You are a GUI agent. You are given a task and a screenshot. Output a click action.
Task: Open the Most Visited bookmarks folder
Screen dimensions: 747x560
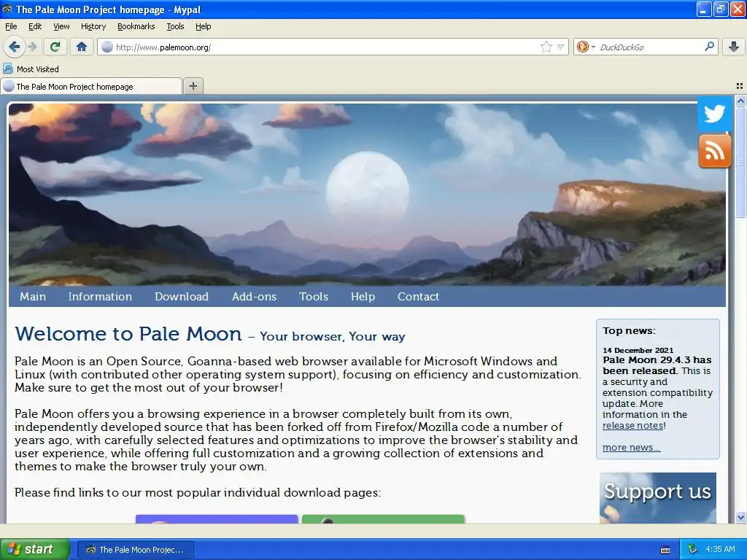click(31, 69)
